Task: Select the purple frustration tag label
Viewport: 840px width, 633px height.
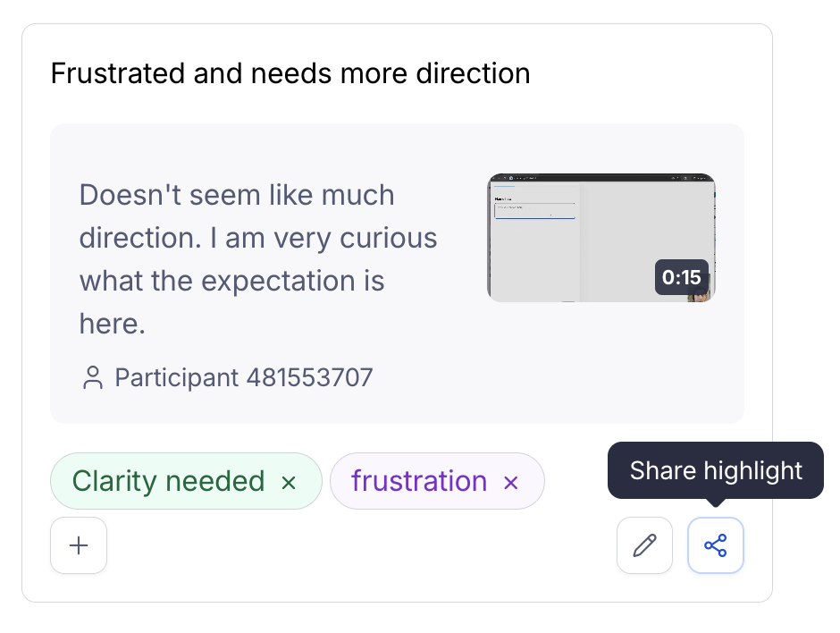Action: click(x=418, y=481)
